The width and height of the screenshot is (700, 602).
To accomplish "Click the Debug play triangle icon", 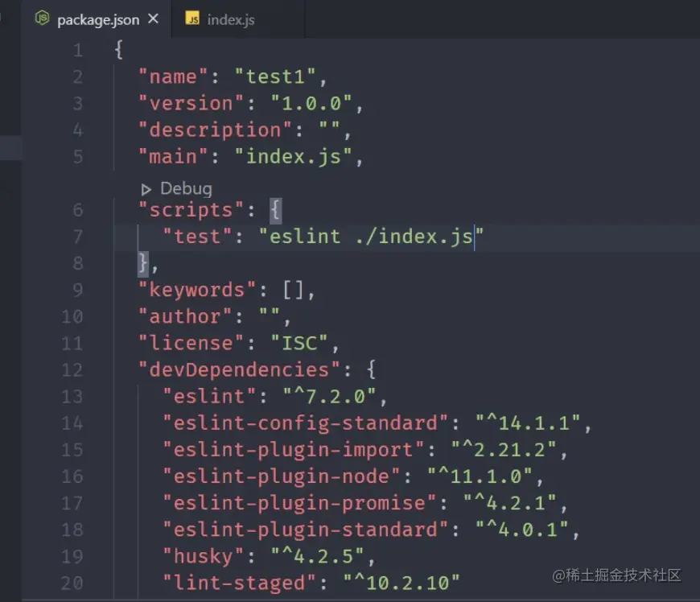I will click(146, 189).
